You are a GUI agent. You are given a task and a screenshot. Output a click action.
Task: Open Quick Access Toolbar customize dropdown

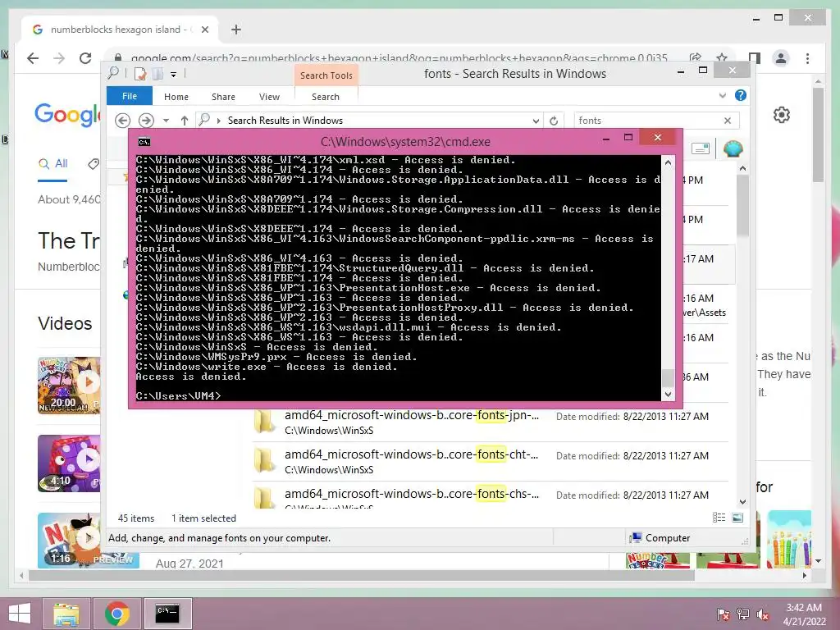tap(174, 75)
